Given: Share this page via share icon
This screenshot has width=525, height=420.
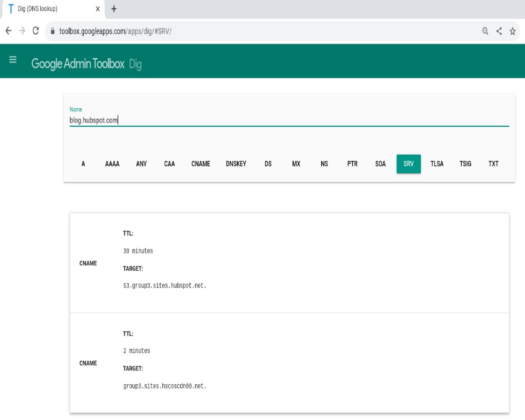Looking at the screenshot, I should click(499, 31).
